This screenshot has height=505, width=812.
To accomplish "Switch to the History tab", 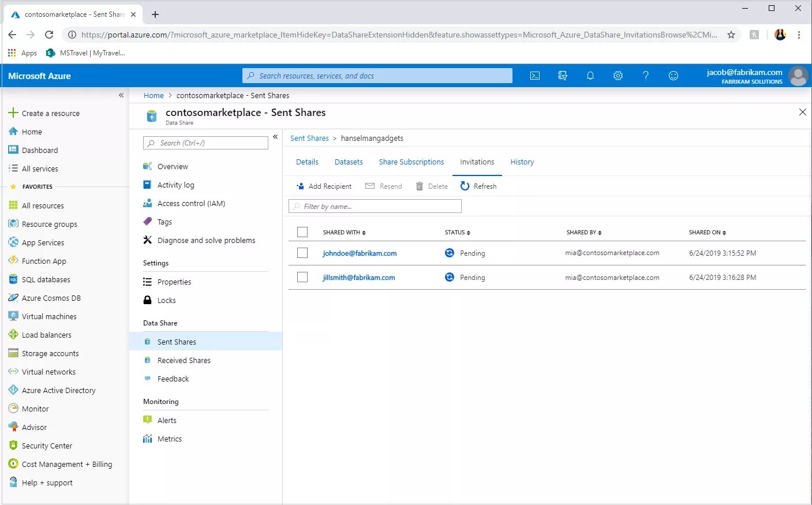I will (522, 162).
